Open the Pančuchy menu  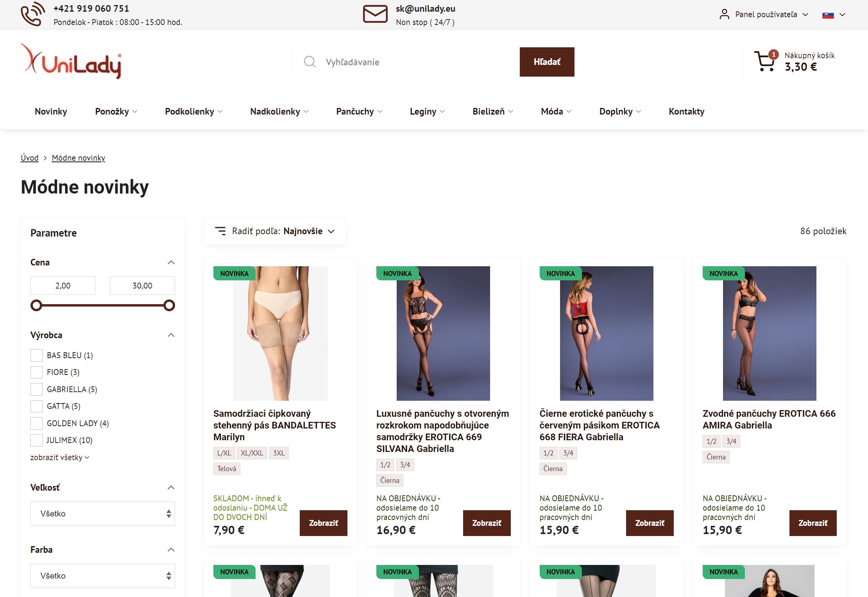359,111
